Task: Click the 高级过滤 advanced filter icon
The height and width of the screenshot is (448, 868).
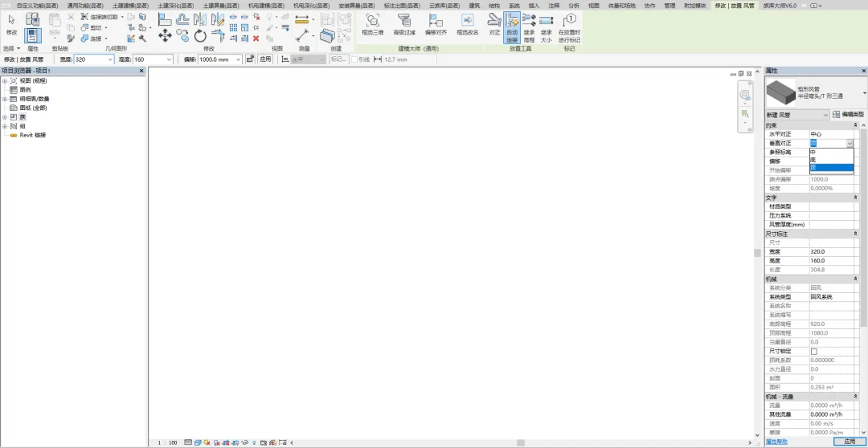Action: tap(404, 25)
